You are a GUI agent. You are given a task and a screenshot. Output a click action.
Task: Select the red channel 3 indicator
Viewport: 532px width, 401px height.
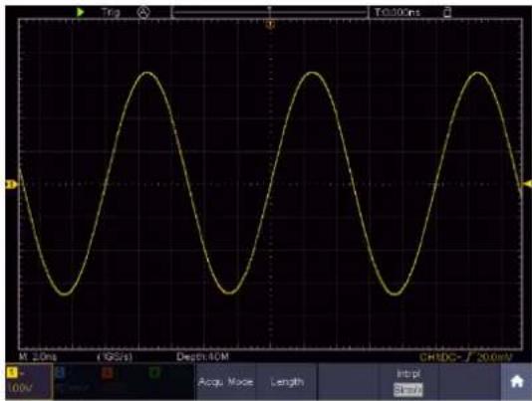click(x=107, y=373)
